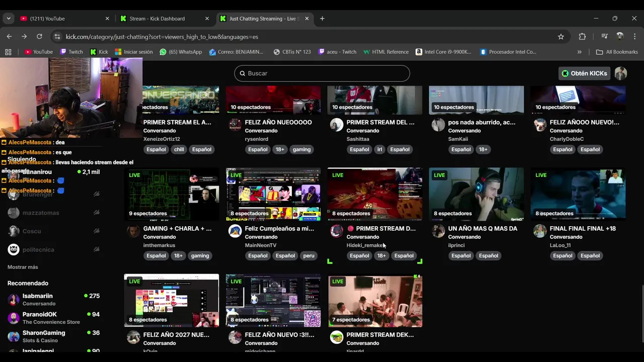Viewport: 644px width, 362px height.
Task: Open the HTML Reference bookmark
Action: 386,52
